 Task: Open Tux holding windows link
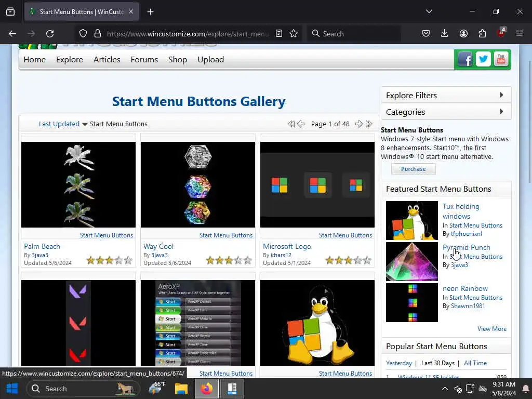461,211
